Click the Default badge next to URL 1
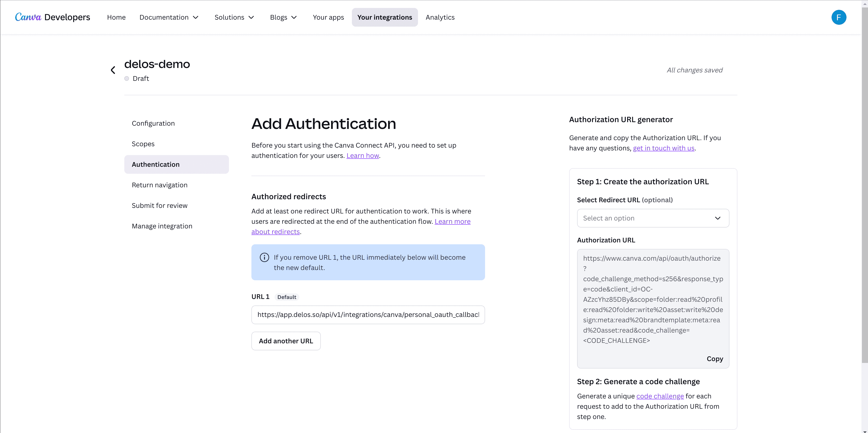 (x=287, y=297)
